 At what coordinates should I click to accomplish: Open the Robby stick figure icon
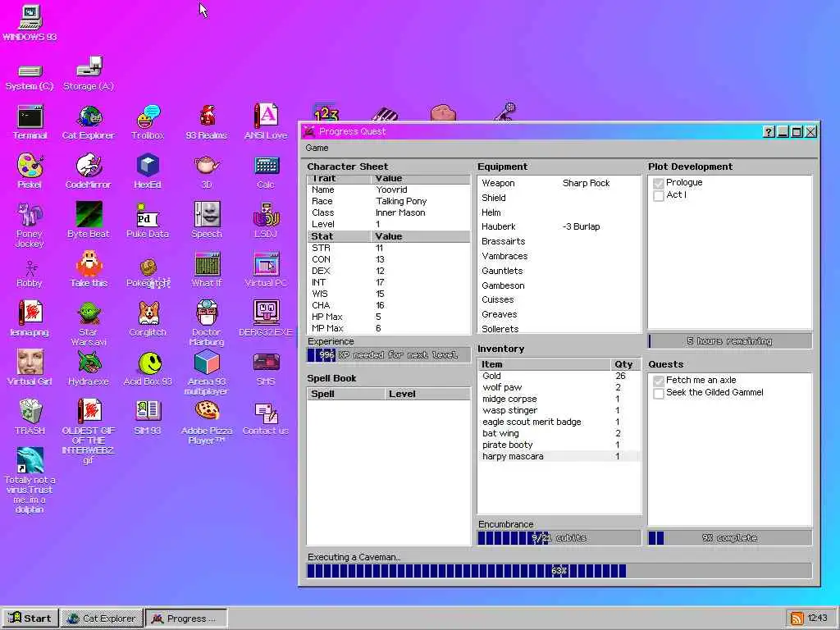tap(30, 274)
